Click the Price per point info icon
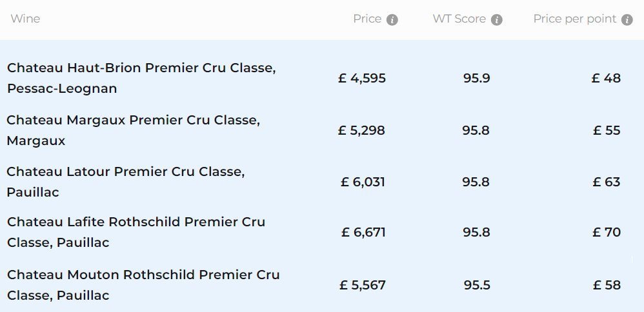644x312 pixels. pos(627,20)
